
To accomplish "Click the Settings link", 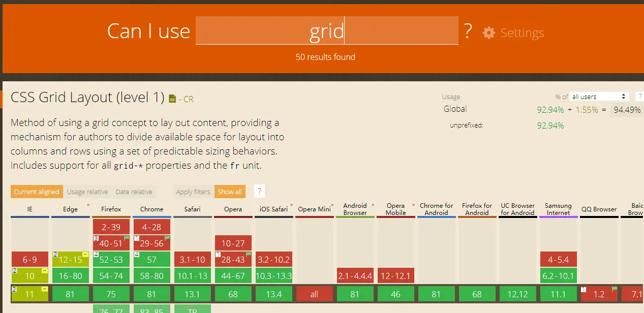I will pos(522,33).
